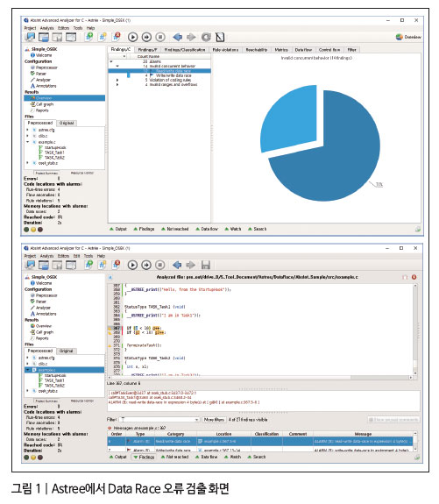Click play icon in code-view window toolbar
This screenshot has height=504, width=439.
coord(132,265)
